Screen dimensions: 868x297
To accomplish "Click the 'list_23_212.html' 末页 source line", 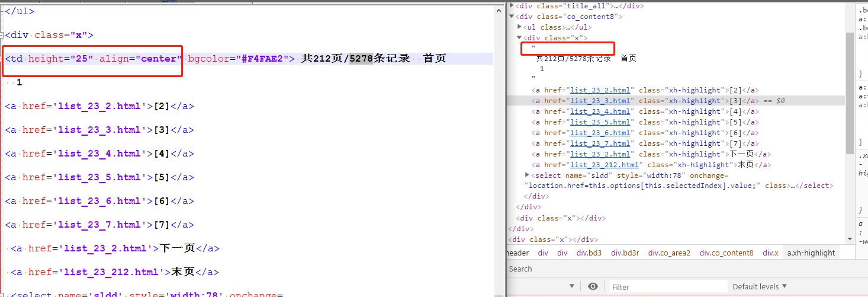I will point(115,272).
